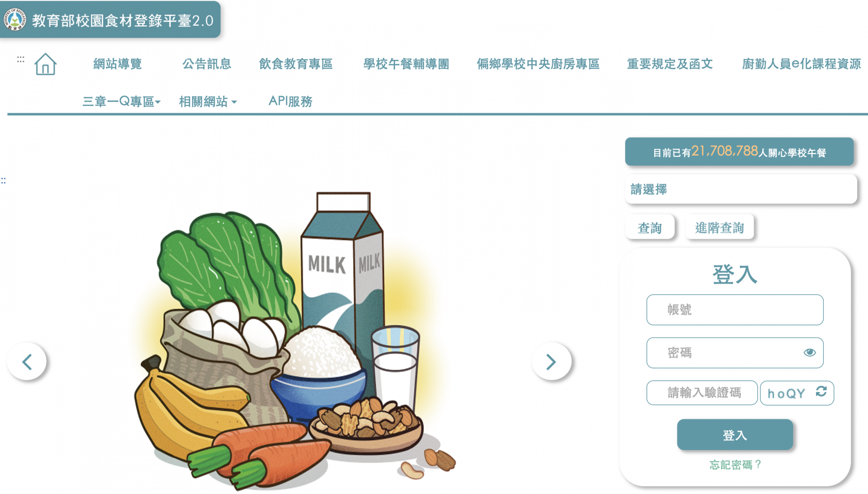
Task: Open the 請選擇 school selection box
Action: (741, 189)
